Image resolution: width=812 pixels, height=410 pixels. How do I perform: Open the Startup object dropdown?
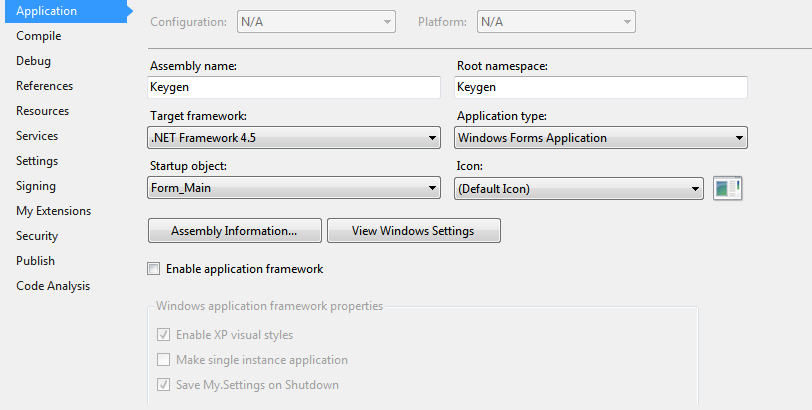294,188
